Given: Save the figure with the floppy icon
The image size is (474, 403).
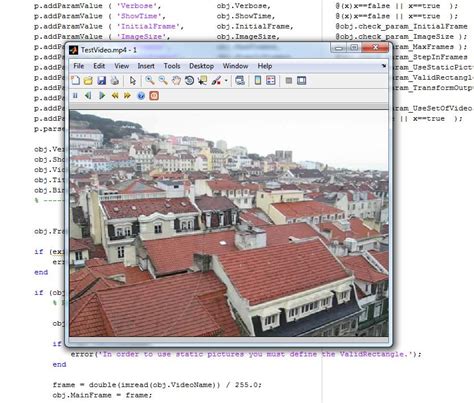Looking at the screenshot, I should click(101, 80).
